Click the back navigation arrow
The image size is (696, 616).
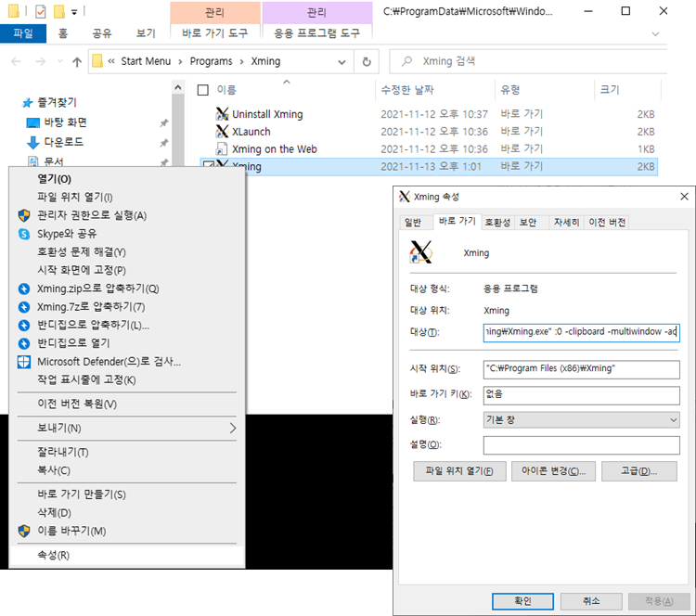pos(16,61)
